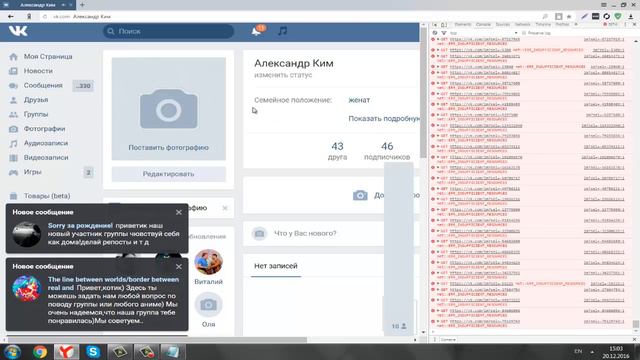Open the notifications bell icon
The image size is (640, 360).
point(256,31)
